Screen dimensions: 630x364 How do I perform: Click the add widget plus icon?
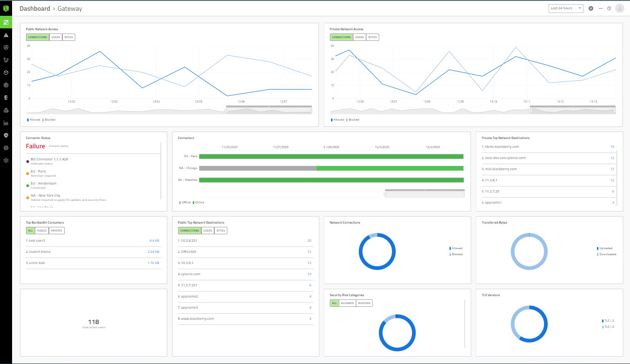pyautogui.click(x=591, y=8)
